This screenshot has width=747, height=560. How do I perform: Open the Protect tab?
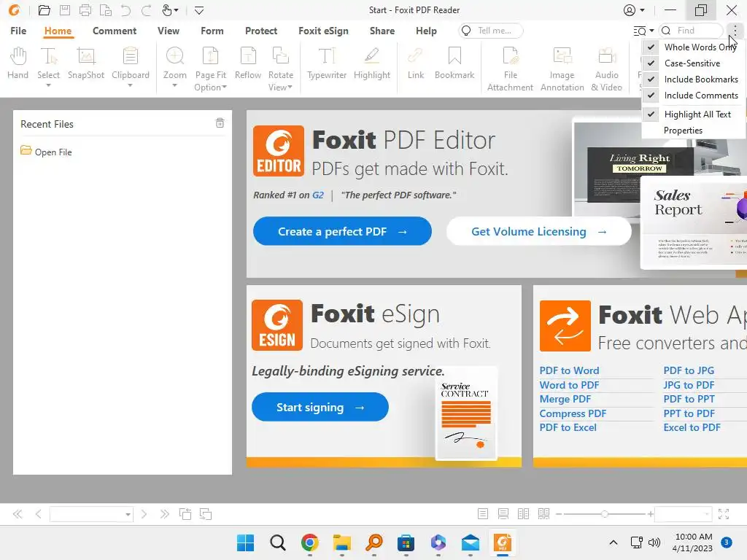261,31
